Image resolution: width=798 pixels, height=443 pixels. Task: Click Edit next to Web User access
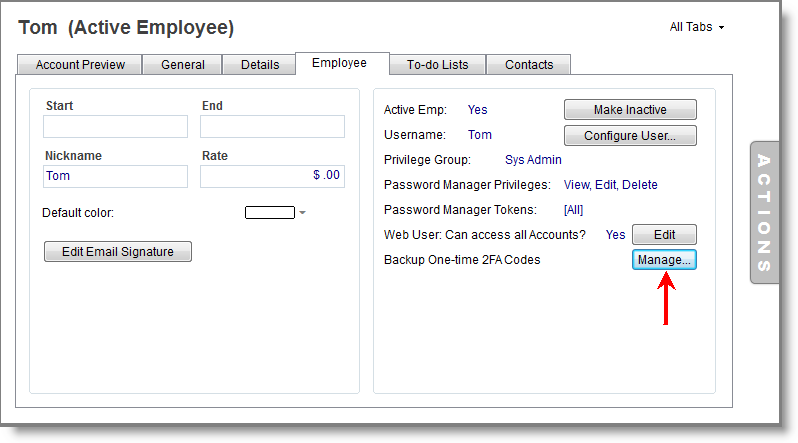click(664, 235)
